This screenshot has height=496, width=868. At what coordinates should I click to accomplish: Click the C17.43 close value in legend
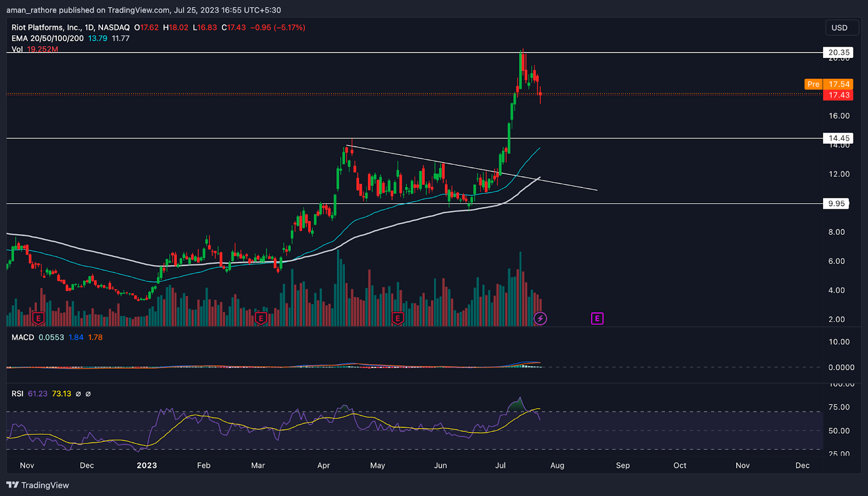[234, 27]
